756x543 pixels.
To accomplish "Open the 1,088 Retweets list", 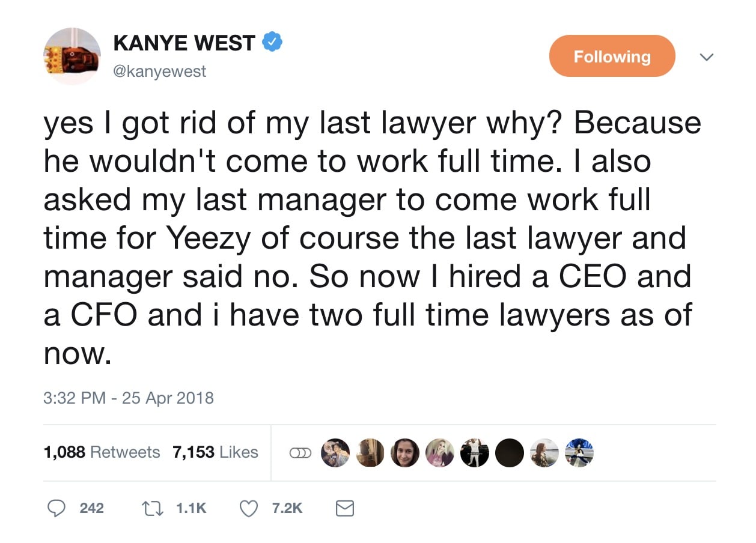I will [102, 452].
